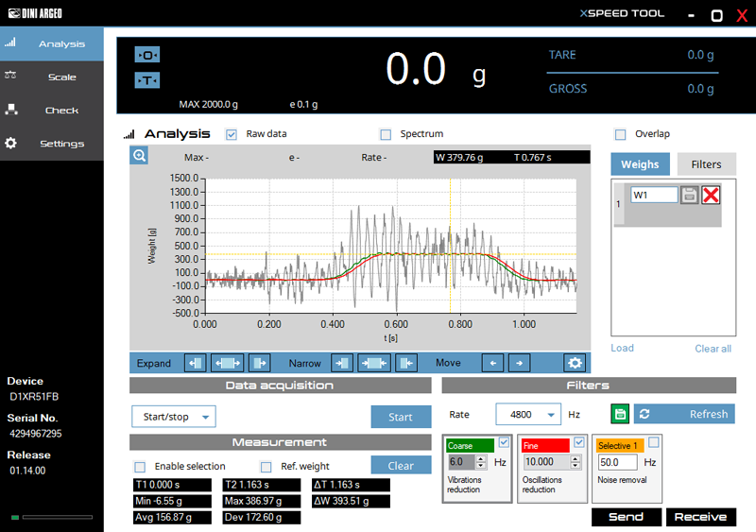The image size is (756, 532).
Task: Click the tare icon button
Action: click(x=147, y=80)
